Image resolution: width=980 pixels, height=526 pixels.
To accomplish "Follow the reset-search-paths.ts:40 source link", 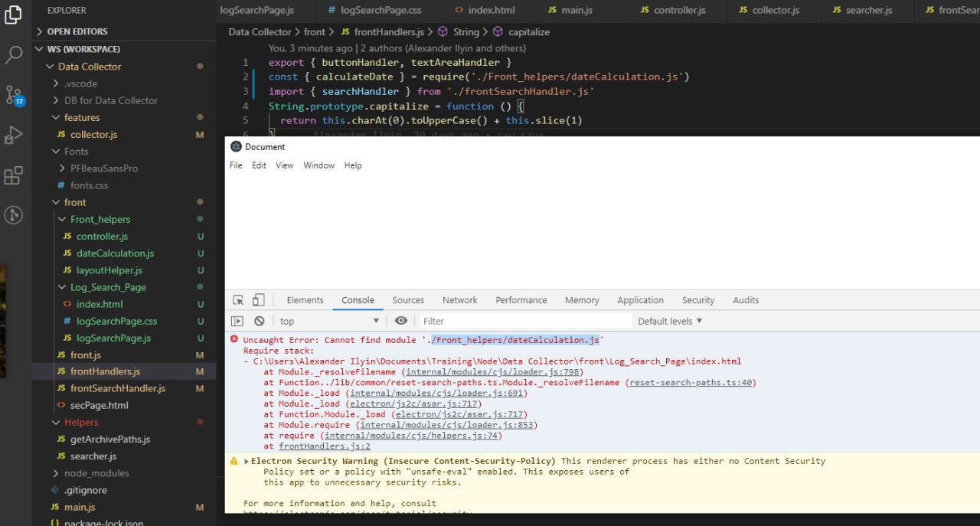I will pos(691,383).
